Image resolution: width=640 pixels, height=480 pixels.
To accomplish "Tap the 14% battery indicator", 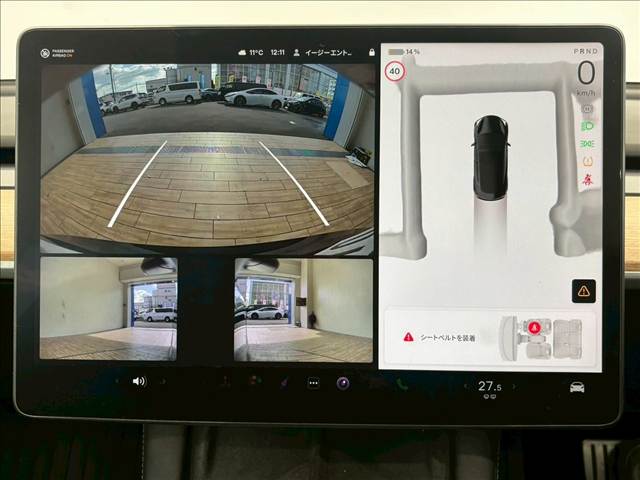I will coord(404,52).
